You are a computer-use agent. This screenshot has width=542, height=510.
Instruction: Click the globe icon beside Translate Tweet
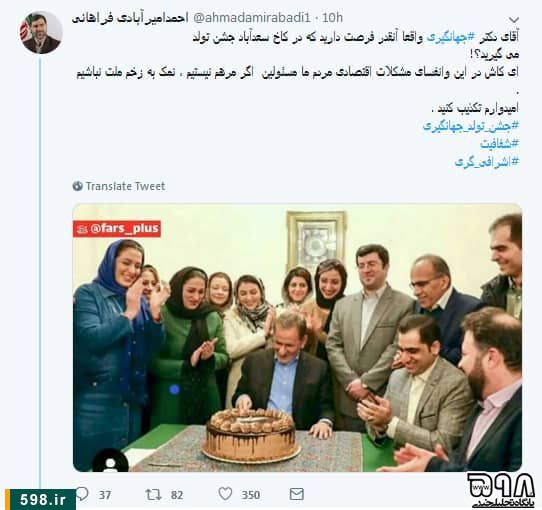point(78,186)
